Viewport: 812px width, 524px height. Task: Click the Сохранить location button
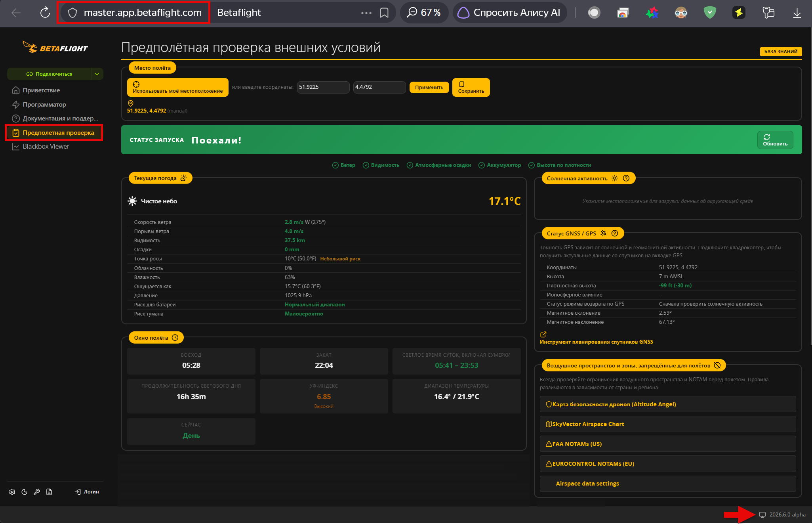pyautogui.click(x=471, y=88)
